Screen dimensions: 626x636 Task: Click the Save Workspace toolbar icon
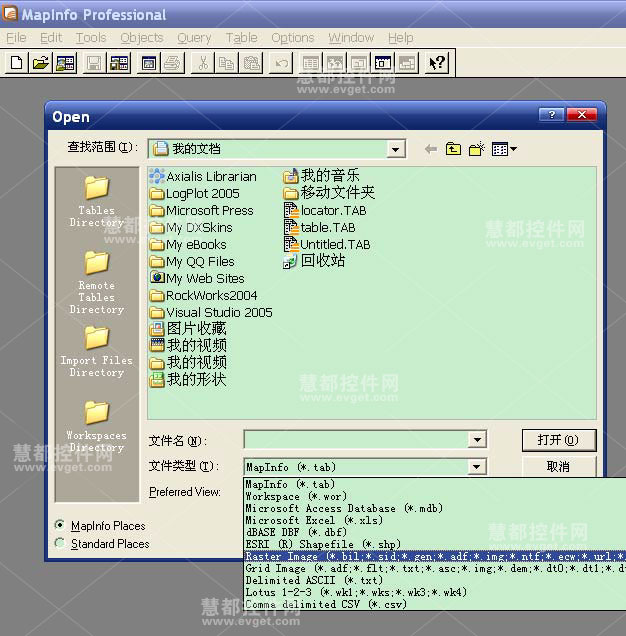tap(119, 62)
